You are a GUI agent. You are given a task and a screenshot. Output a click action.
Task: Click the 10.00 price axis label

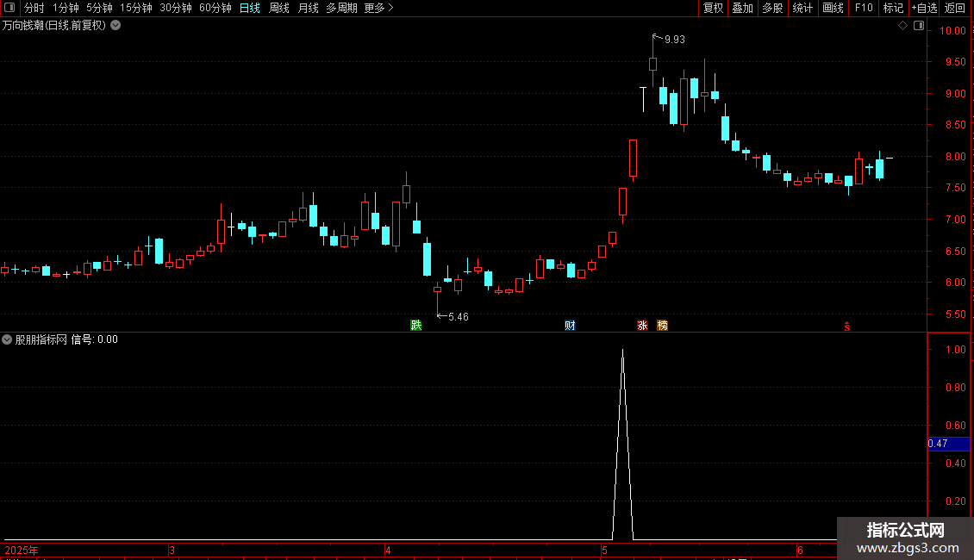952,30
